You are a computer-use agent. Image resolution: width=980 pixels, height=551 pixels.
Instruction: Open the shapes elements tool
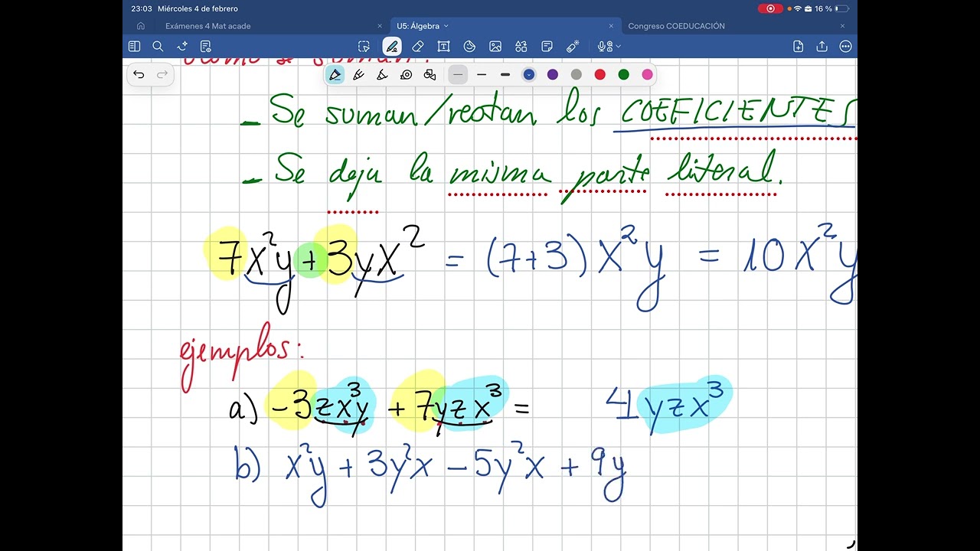point(521,47)
